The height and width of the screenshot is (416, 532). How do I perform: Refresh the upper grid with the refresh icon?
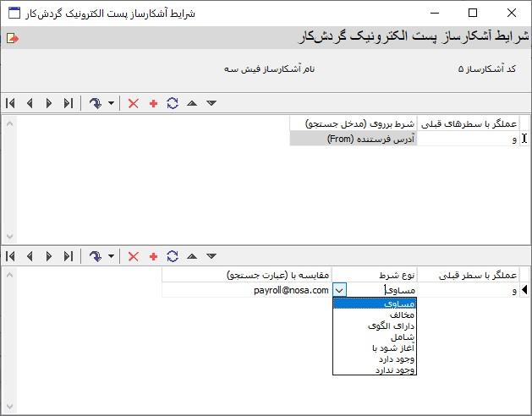click(x=173, y=103)
